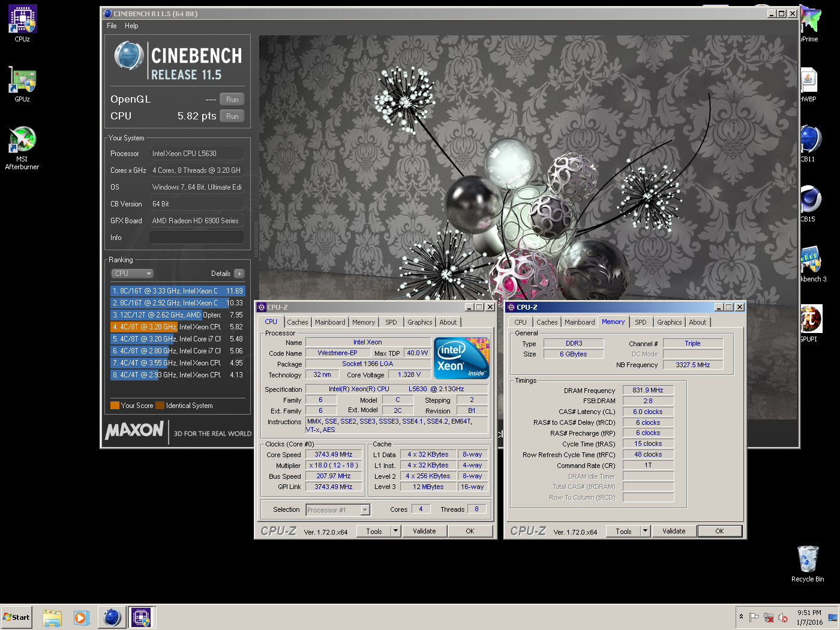Viewport: 840px width, 630px height.
Task: Switch to Caches tab in left CPU-Z
Action: [x=297, y=322]
